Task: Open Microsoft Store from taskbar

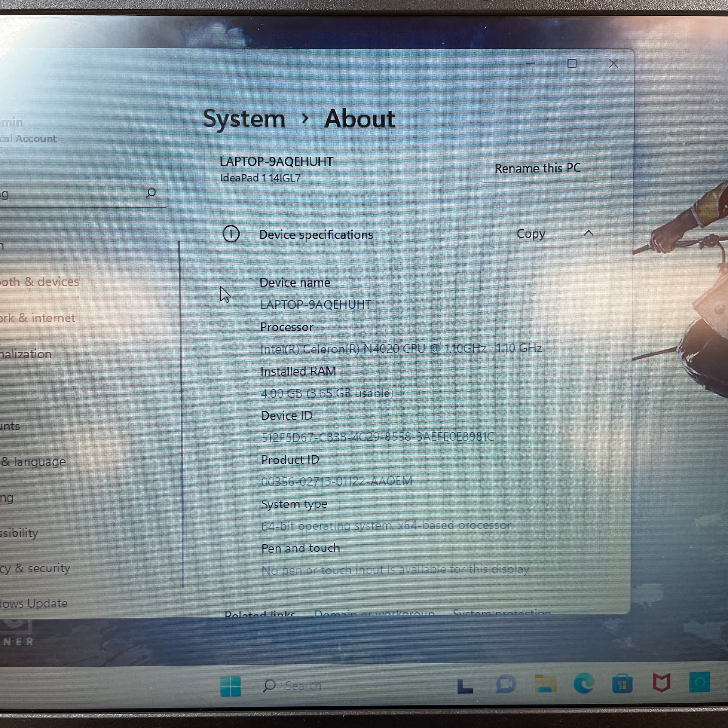Action: pos(622,683)
